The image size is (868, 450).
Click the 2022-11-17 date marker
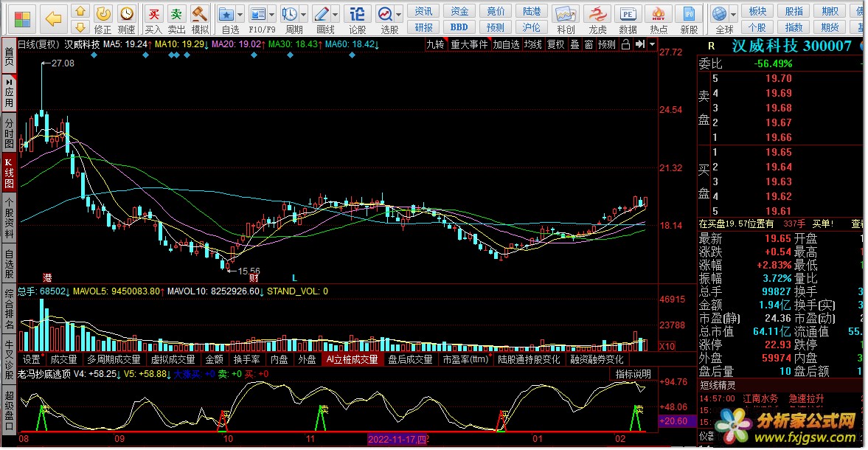coord(397,440)
